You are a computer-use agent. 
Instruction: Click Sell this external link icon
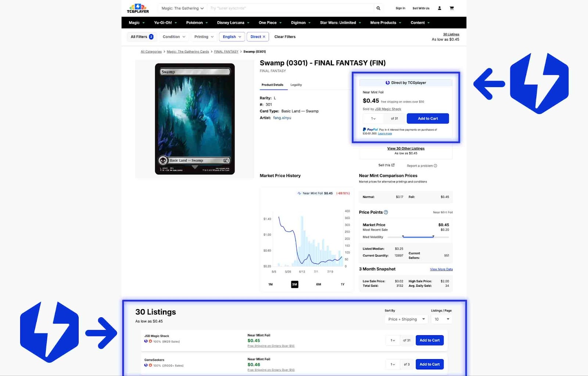pyautogui.click(x=393, y=165)
